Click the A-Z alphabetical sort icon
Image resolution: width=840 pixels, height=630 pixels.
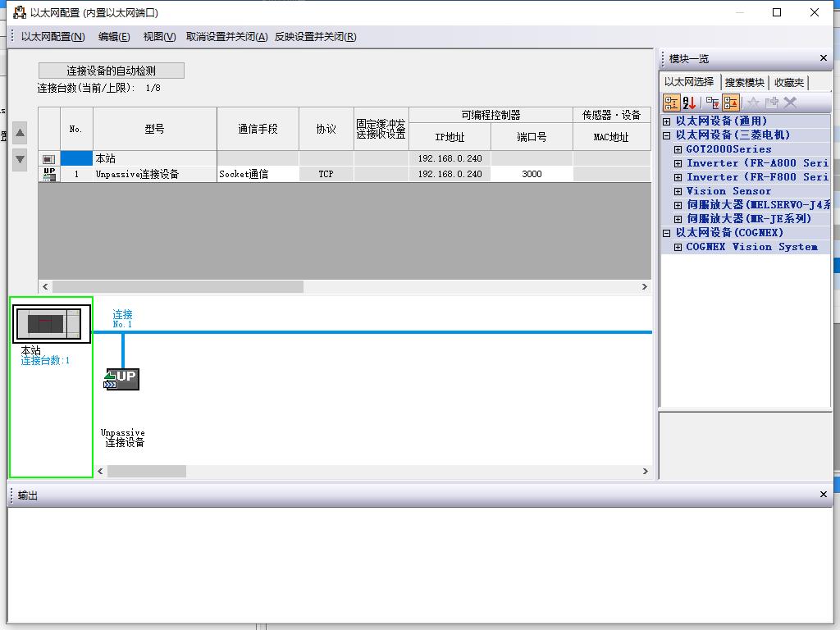pos(690,103)
